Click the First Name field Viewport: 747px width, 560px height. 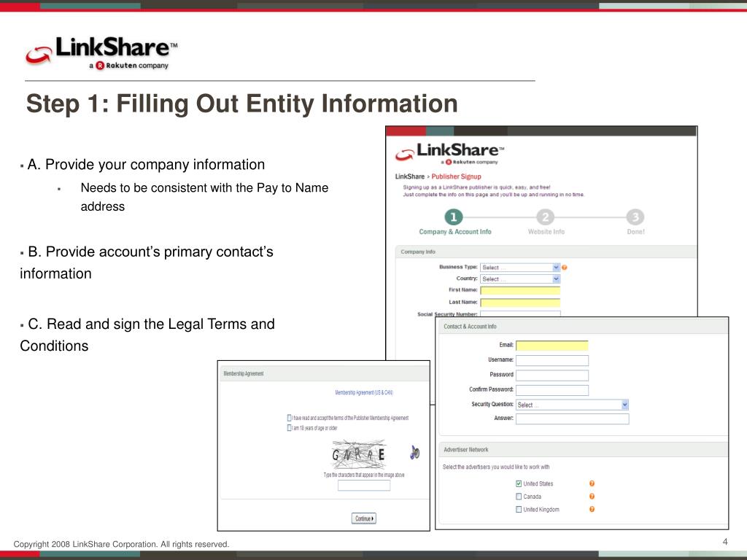(520, 290)
